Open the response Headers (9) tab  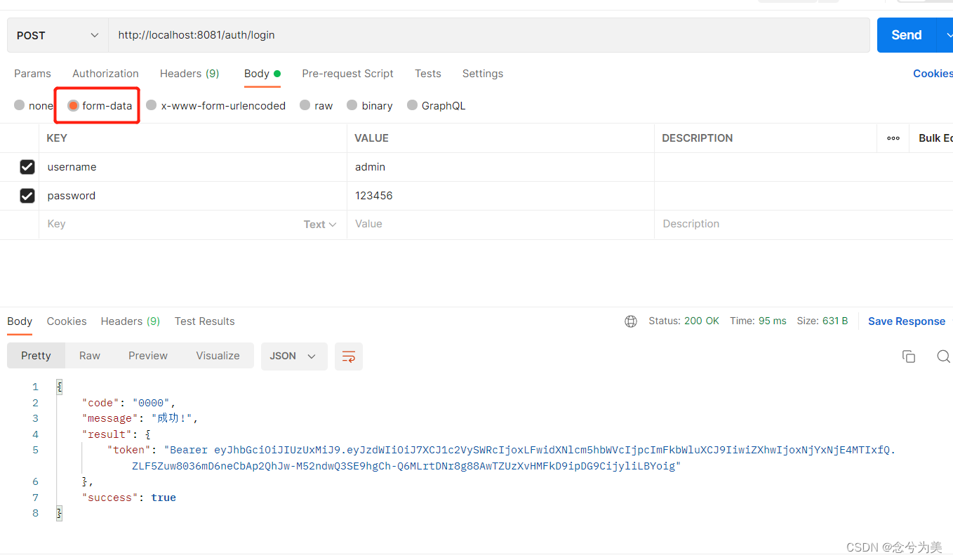coord(131,321)
